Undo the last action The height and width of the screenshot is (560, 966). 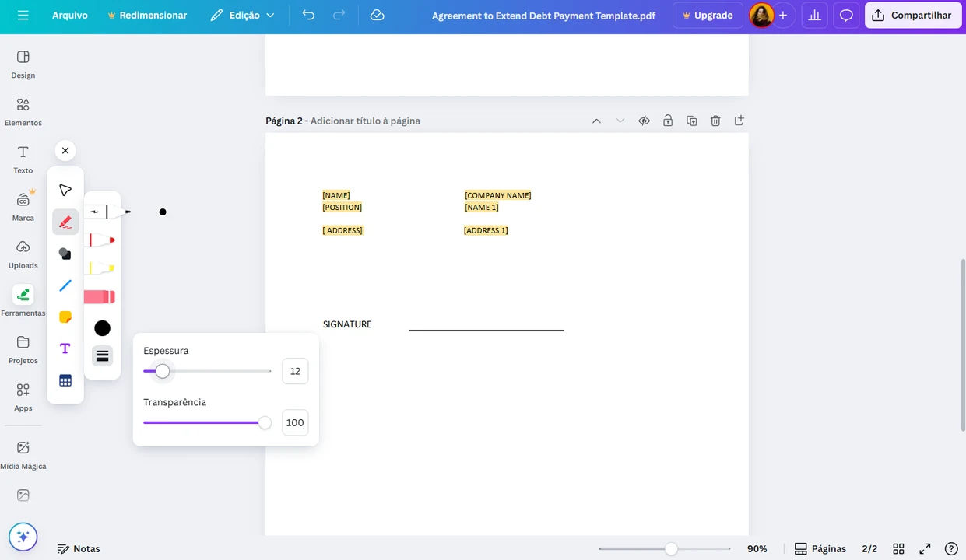click(308, 16)
